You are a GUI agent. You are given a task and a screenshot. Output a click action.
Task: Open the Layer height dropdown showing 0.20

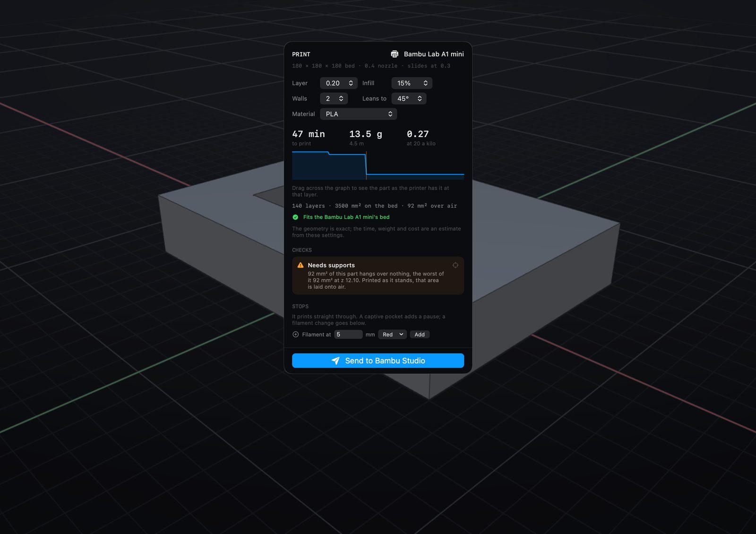click(339, 83)
